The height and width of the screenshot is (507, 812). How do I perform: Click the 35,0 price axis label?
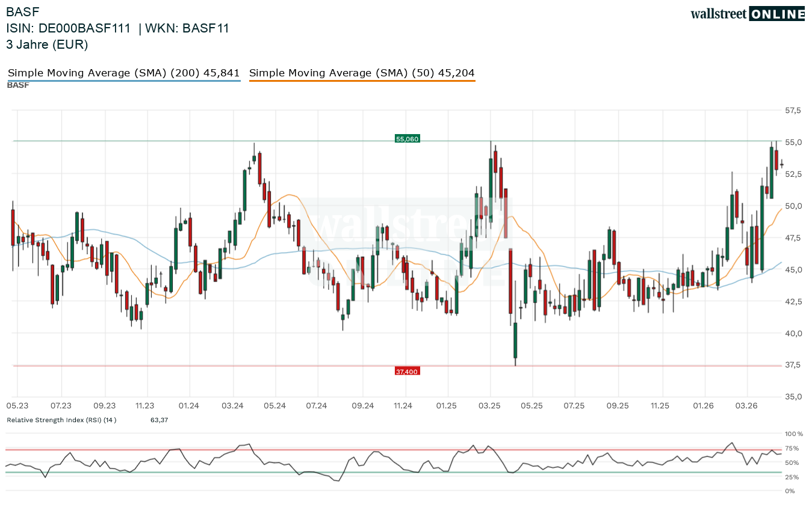coord(793,397)
